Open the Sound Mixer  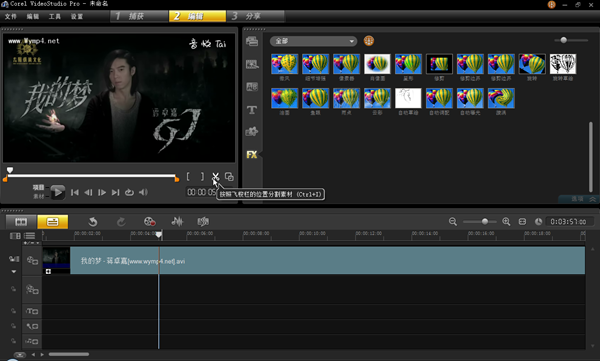(177, 221)
